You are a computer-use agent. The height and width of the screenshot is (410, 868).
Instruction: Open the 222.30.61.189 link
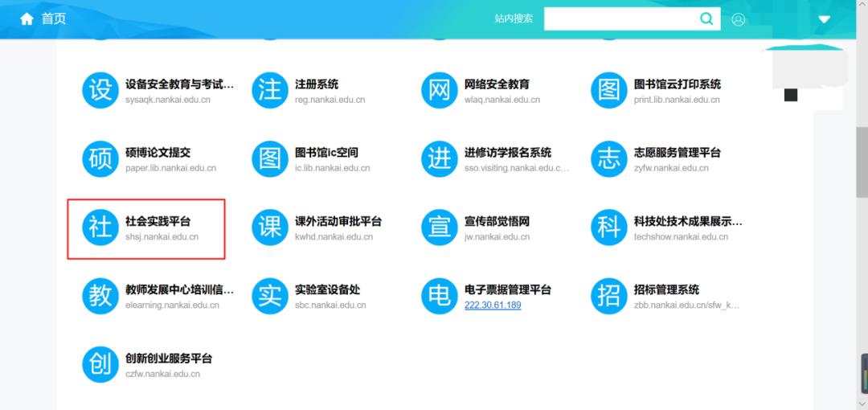tap(493, 305)
